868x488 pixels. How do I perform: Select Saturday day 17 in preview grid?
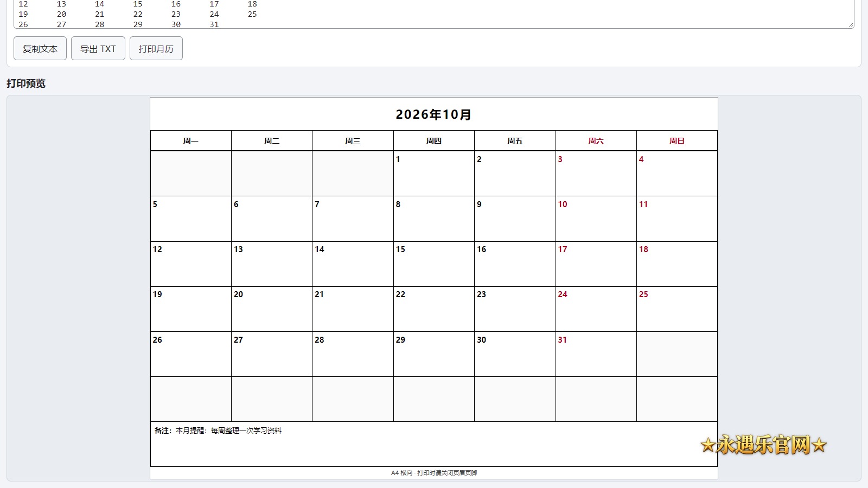pos(596,264)
